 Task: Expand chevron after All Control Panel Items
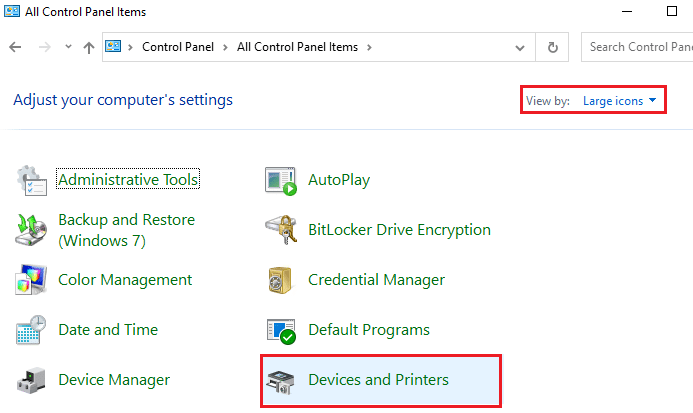pos(369,47)
